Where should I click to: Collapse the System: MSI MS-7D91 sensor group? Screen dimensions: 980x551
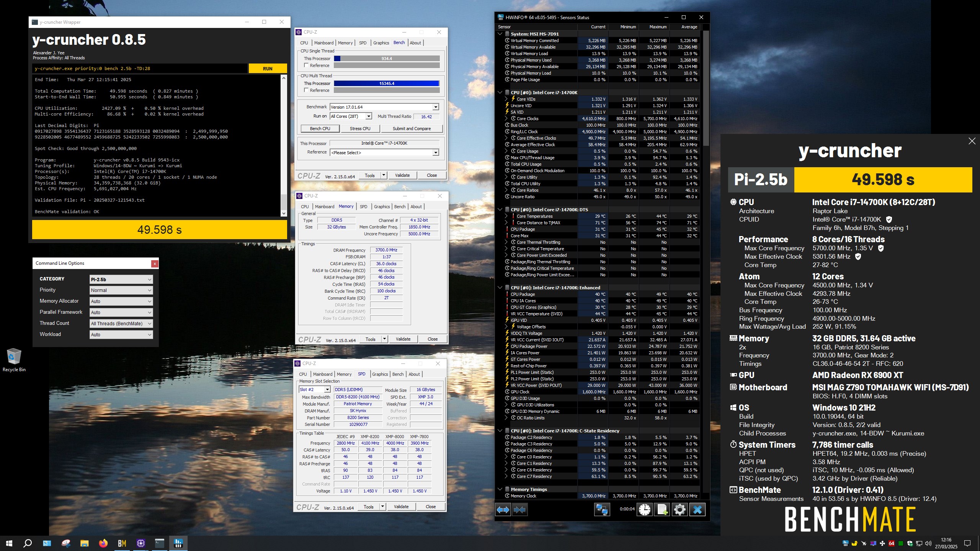click(x=500, y=34)
